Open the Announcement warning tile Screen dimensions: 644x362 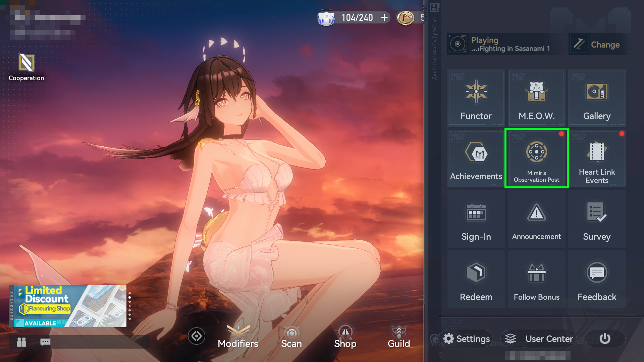tap(536, 219)
